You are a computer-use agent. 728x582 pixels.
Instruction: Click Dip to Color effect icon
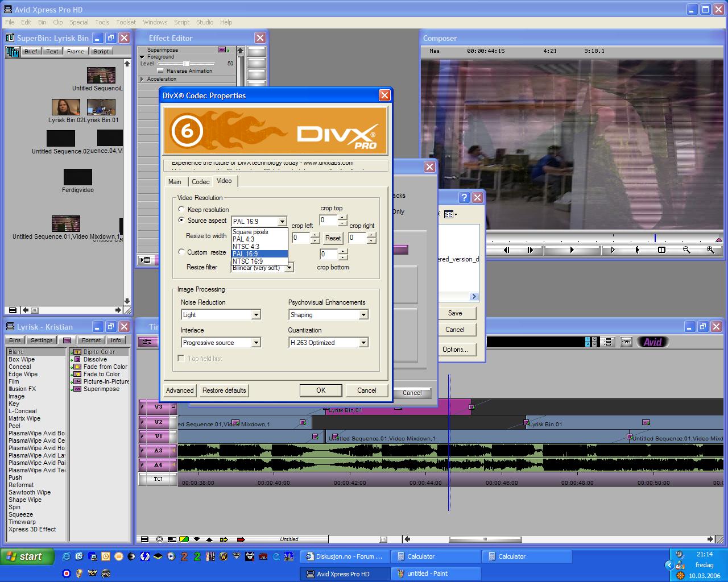point(78,352)
